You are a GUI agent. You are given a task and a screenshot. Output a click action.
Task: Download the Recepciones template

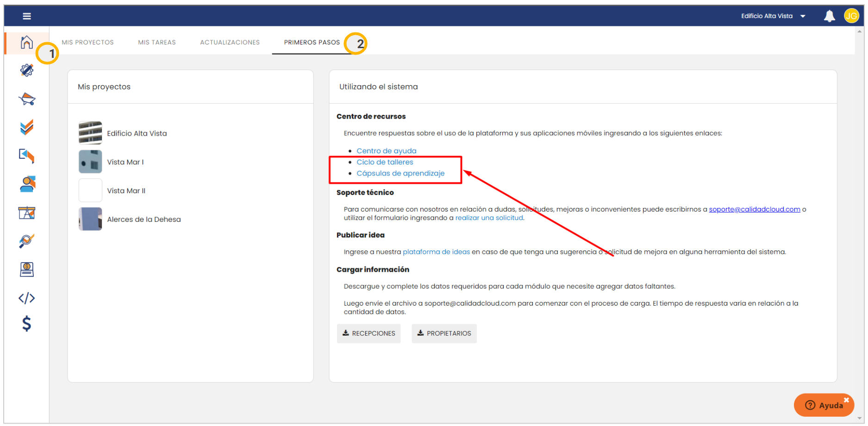368,333
